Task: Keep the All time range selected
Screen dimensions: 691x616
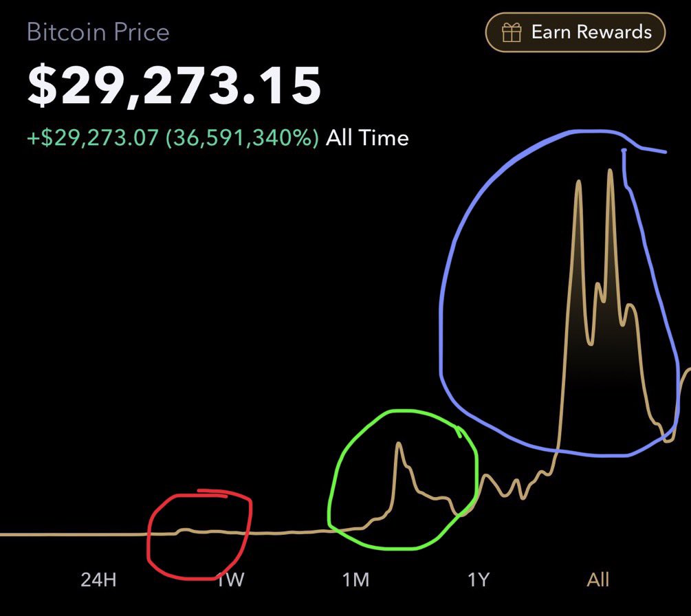Action: click(600, 580)
